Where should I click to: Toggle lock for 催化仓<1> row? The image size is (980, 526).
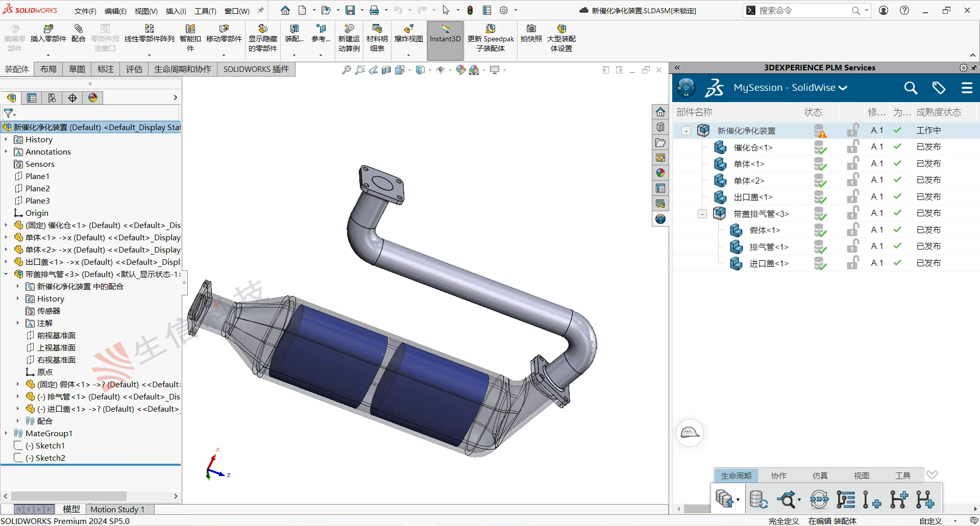click(x=852, y=147)
